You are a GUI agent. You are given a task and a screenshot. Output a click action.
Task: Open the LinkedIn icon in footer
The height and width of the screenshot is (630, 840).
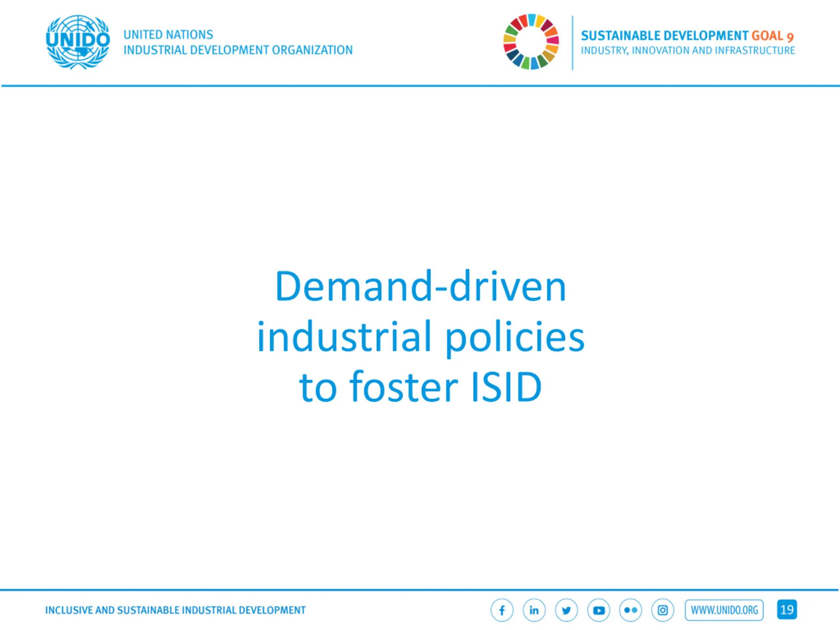pos(534,610)
